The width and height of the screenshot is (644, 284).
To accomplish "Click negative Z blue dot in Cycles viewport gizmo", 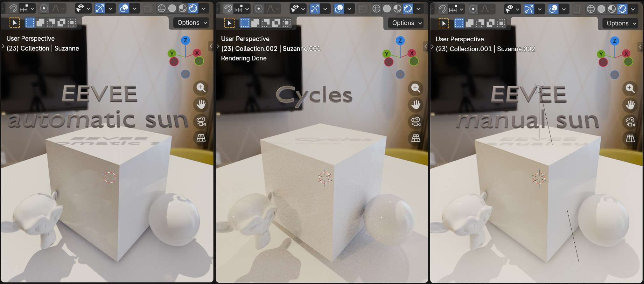I will (x=400, y=74).
